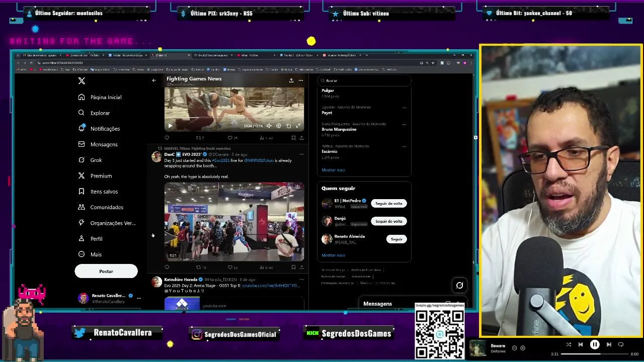Open video settings gear on first video
The height and width of the screenshot is (362, 644).
(x=279, y=126)
